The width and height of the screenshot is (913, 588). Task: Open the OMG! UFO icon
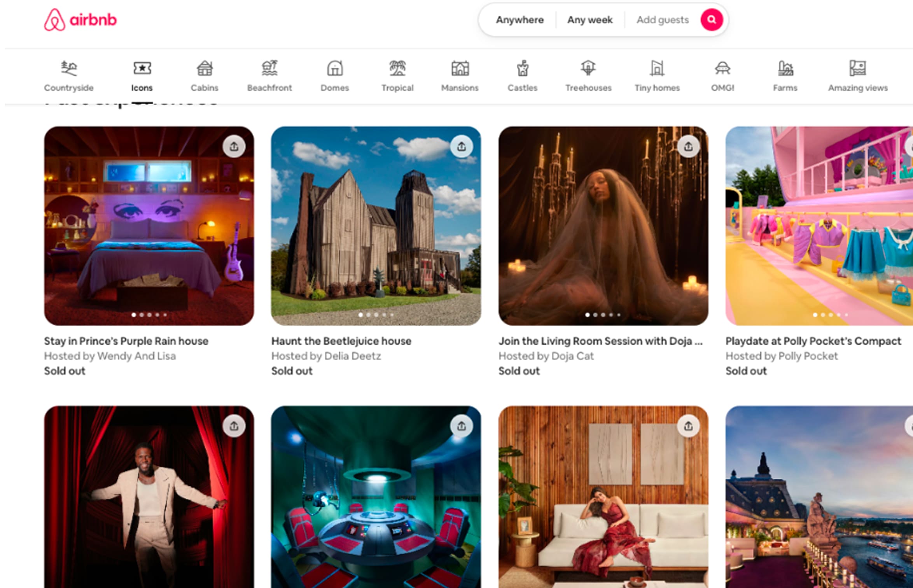coord(722,68)
